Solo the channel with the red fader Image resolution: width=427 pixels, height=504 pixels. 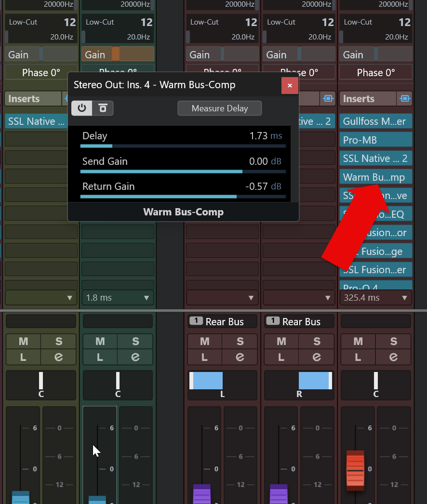point(394,341)
